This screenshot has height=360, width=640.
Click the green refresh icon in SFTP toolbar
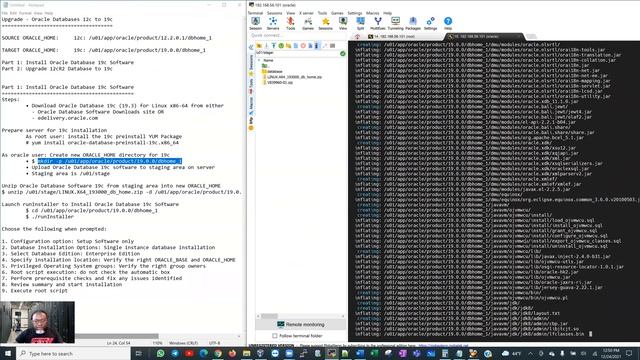tap(281, 46)
